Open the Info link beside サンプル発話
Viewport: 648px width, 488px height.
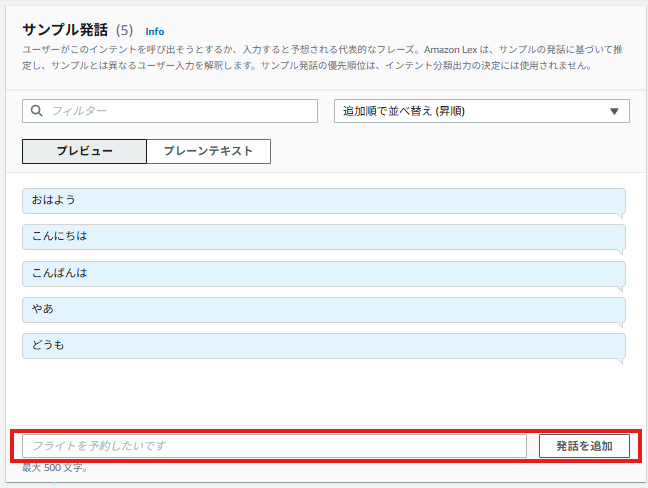coord(155,31)
